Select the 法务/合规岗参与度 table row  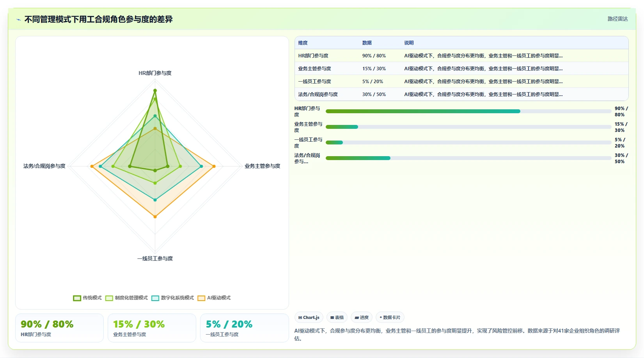(x=461, y=94)
